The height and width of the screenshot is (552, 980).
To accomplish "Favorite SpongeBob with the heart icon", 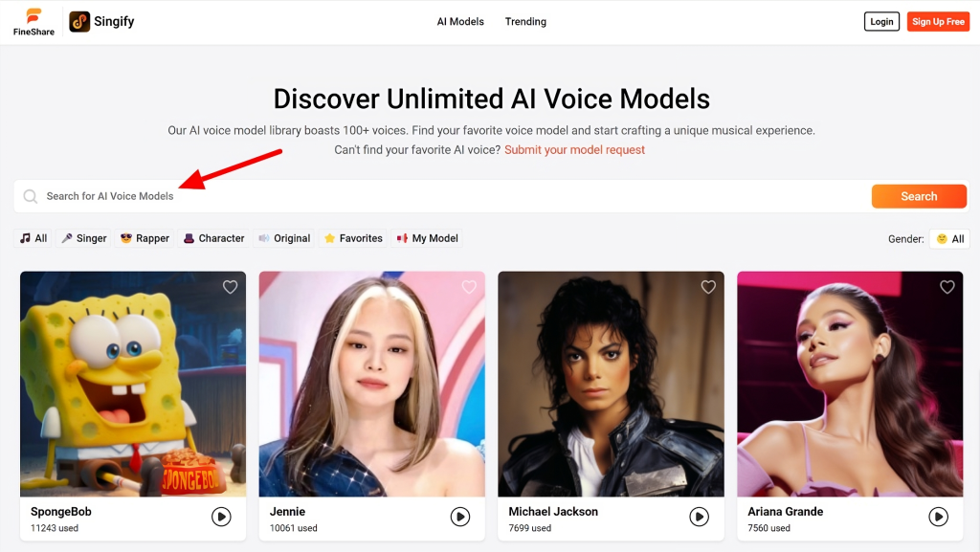I will 230,287.
